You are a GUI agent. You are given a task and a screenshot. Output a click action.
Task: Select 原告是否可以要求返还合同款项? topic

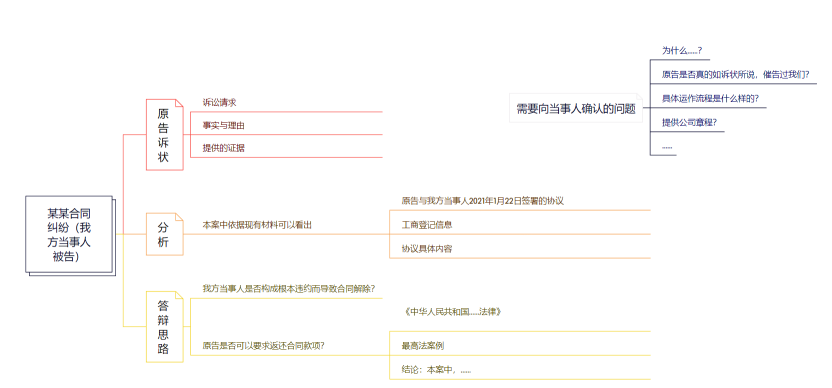[264, 346]
